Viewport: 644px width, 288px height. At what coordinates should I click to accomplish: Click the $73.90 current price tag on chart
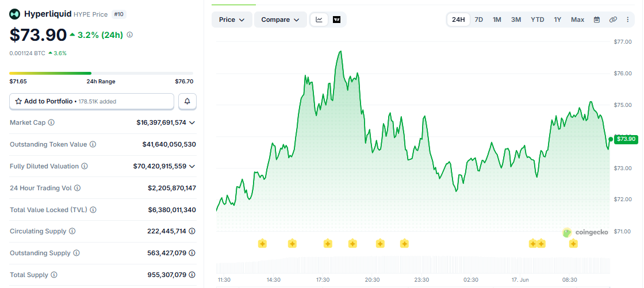coord(626,139)
